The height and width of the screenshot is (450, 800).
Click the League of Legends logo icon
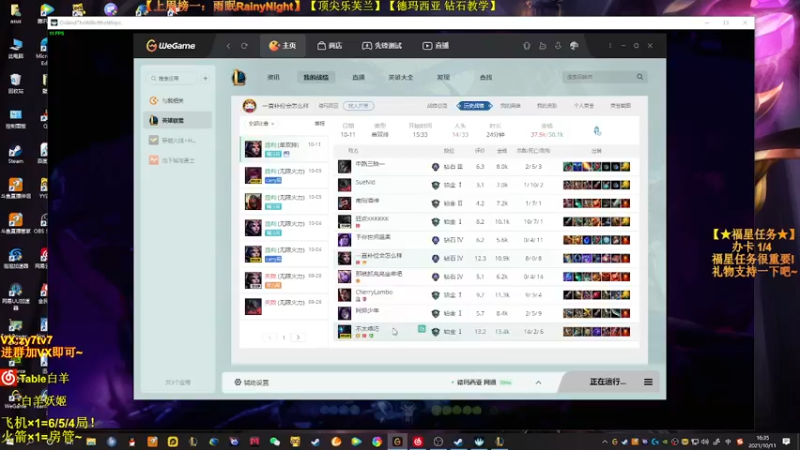point(239,78)
